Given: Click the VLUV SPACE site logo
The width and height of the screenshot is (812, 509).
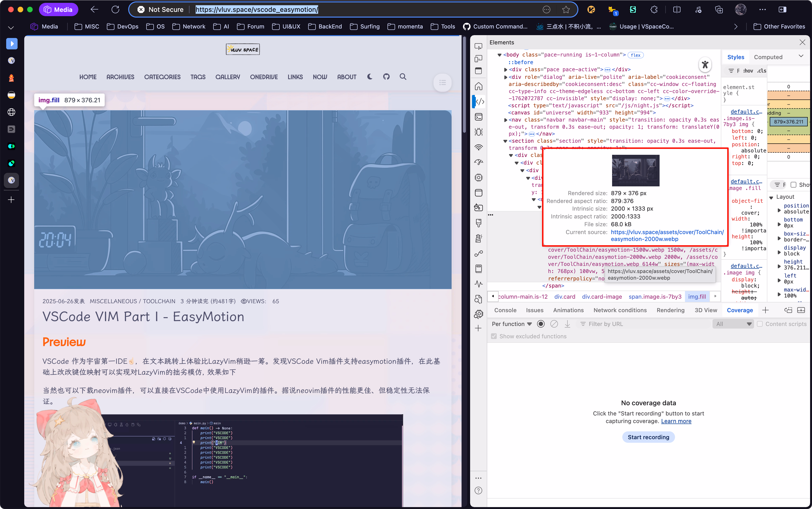Looking at the screenshot, I should (x=243, y=49).
